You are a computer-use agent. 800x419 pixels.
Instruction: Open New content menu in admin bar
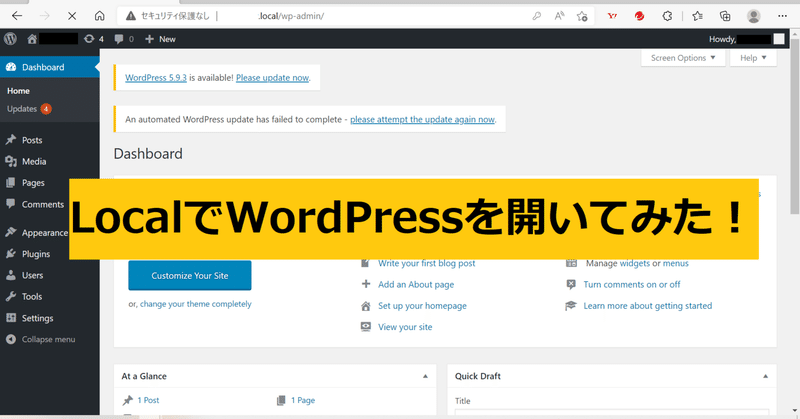tap(160, 39)
